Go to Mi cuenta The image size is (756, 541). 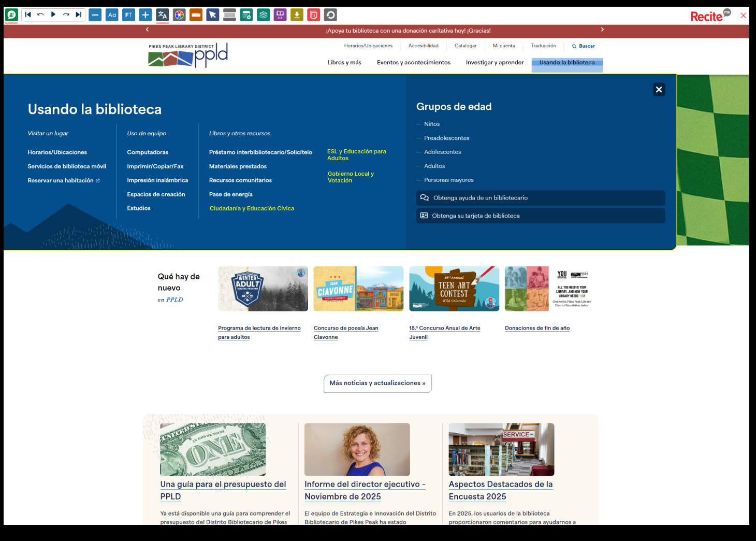tap(504, 46)
